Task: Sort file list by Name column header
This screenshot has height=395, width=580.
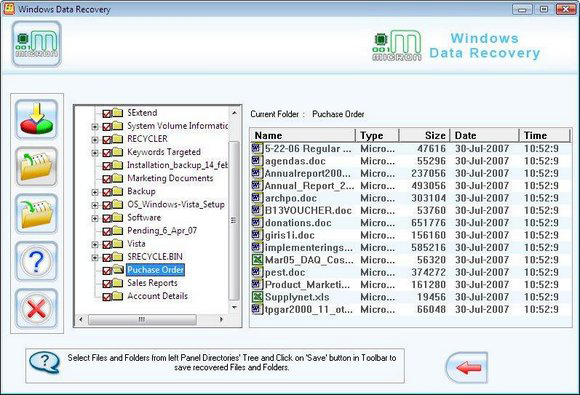Action: point(303,135)
